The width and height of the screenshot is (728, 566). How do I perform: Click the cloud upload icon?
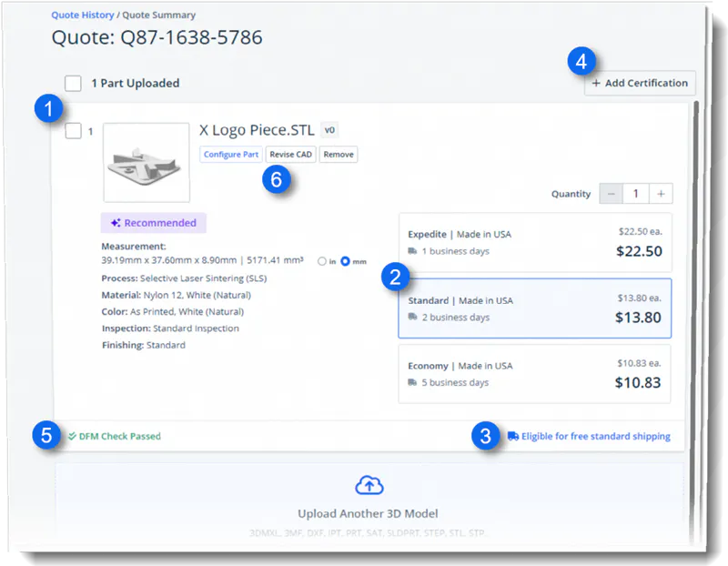(x=369, y=485)
